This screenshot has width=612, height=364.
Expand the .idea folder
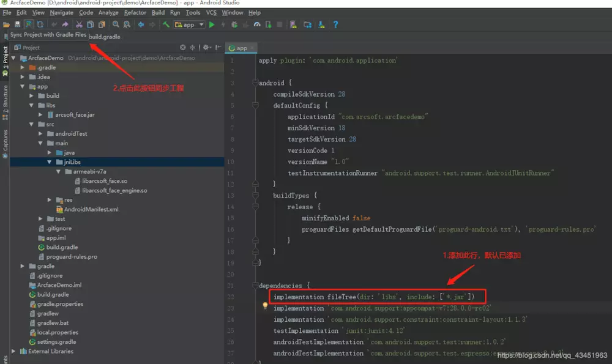pos(22,77)
